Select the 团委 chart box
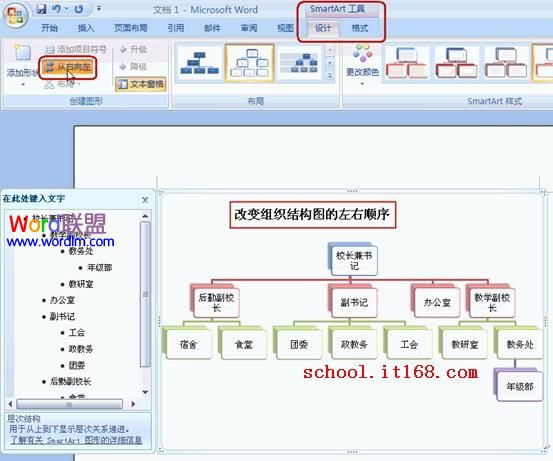The image size is (553, 461). coord(299,344)
